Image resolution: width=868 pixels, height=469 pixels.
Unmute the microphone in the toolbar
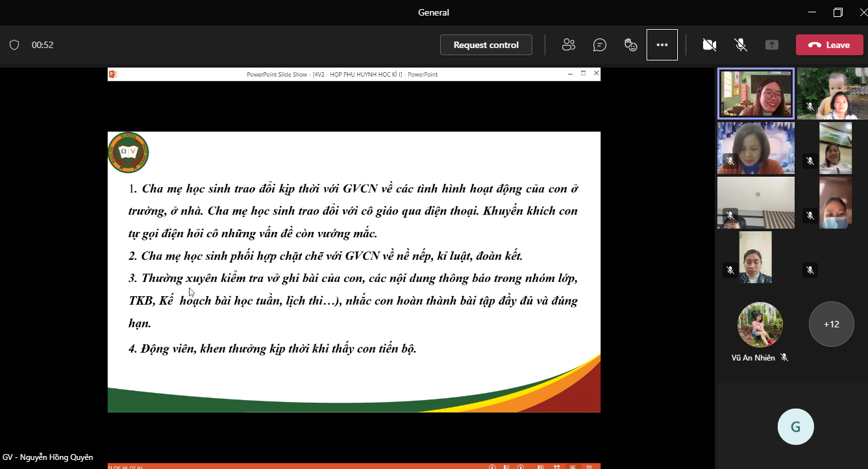coord(740,45)
